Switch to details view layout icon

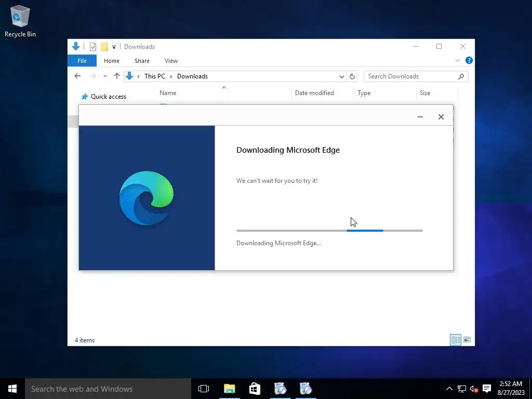point(456,340)
